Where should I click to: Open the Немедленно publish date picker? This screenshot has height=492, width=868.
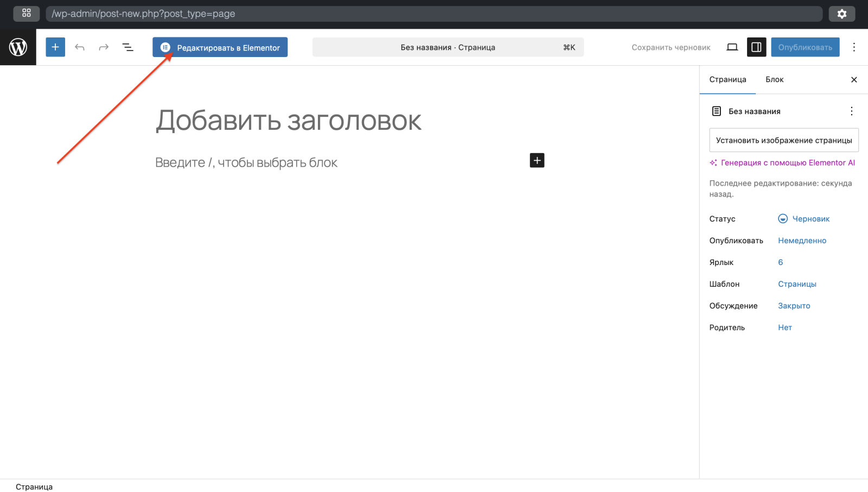pos(802,241)
